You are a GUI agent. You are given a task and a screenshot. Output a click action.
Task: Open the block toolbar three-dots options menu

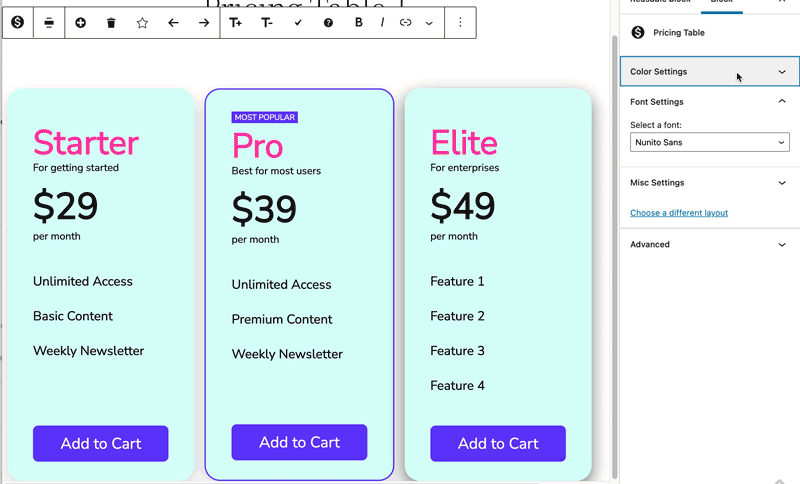coord(460,22)
